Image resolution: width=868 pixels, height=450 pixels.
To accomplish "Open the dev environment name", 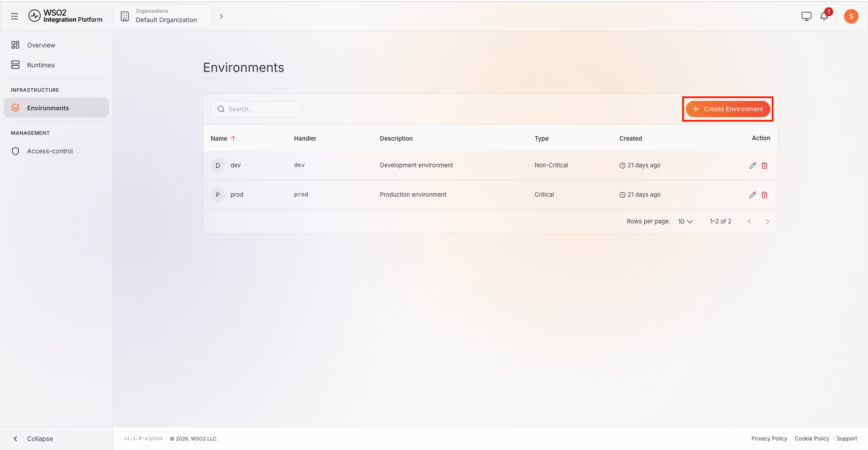I will 236,166.
